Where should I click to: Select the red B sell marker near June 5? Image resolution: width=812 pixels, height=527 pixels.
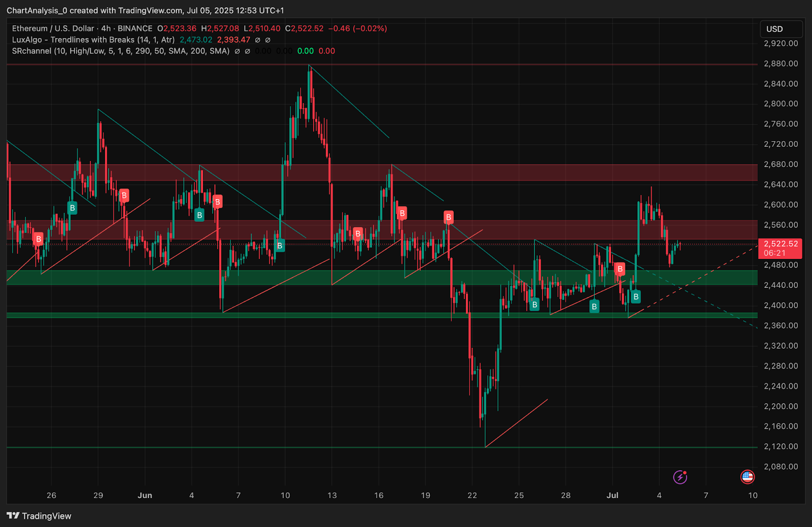point(218,201)
